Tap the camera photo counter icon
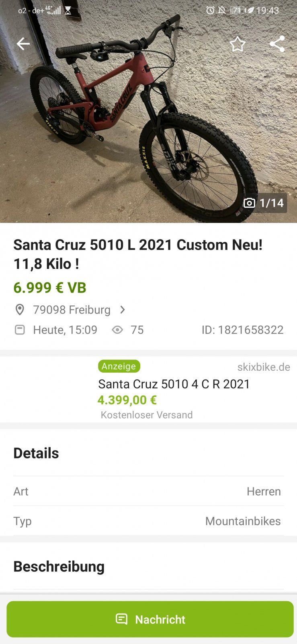This screenshot has width=297, height=644. click(x=249, y=203)
